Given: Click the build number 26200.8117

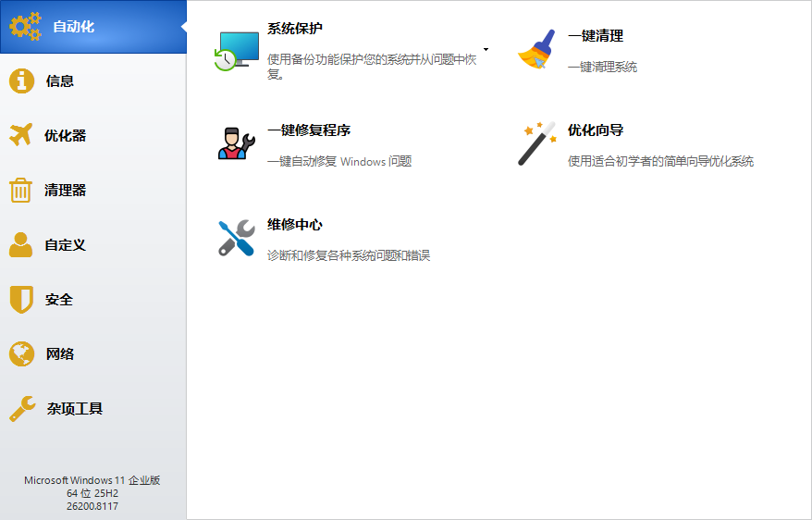Looking at the screenshot, I should tap(92, 506).
